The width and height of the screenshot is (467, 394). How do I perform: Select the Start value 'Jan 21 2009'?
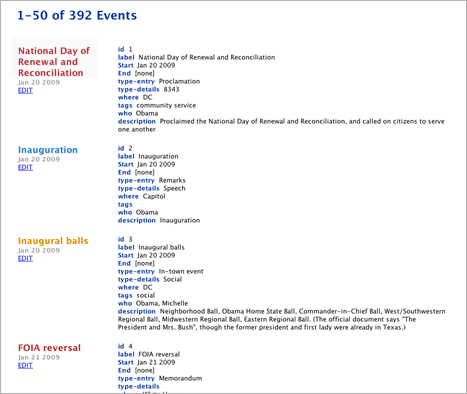pyautogui.click(x=156, y=362)
